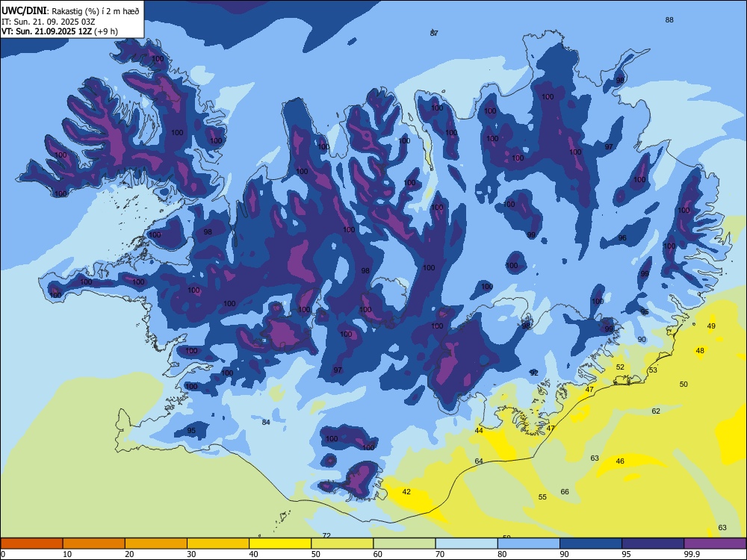The image size is (747, 560).
Task: Click the humidity value 87 north of the coast
Action: [434, 33]
